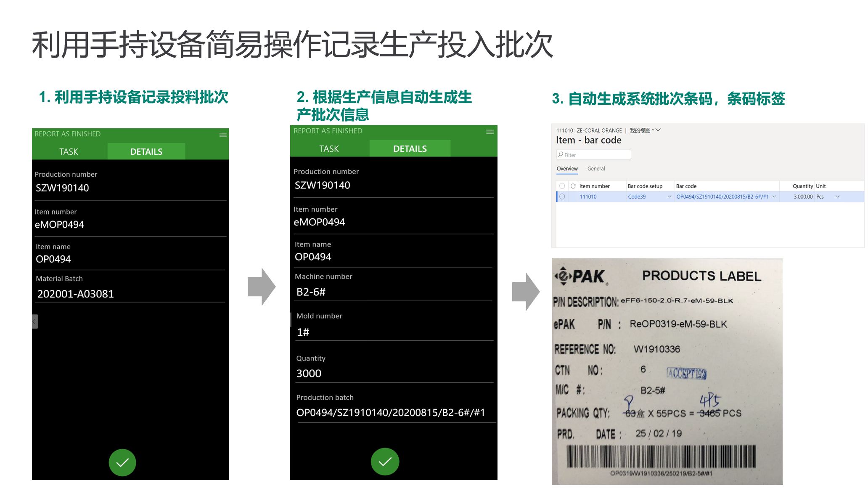This screenshot has width=868, height=488.
Task: Select DETAILS tab on middle screen
Action: pos(410,149)
